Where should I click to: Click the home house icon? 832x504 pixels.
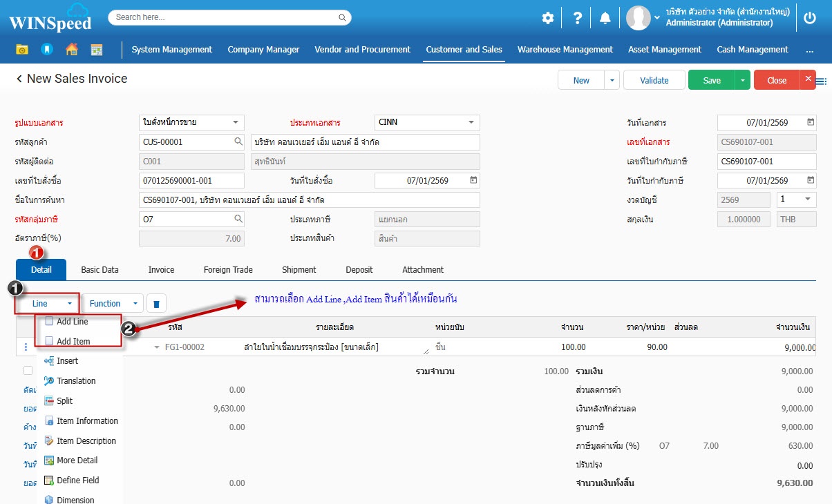tap(71, 50)
